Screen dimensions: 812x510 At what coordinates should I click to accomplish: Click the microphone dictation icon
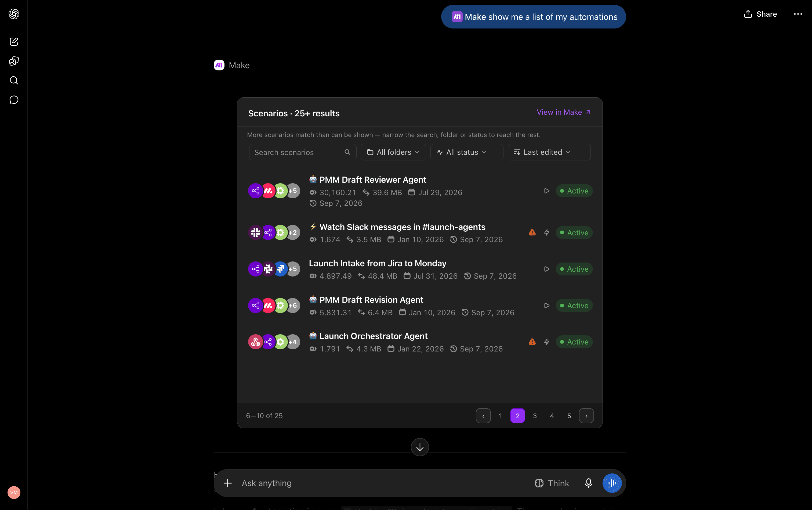click(x=589, y=483)
